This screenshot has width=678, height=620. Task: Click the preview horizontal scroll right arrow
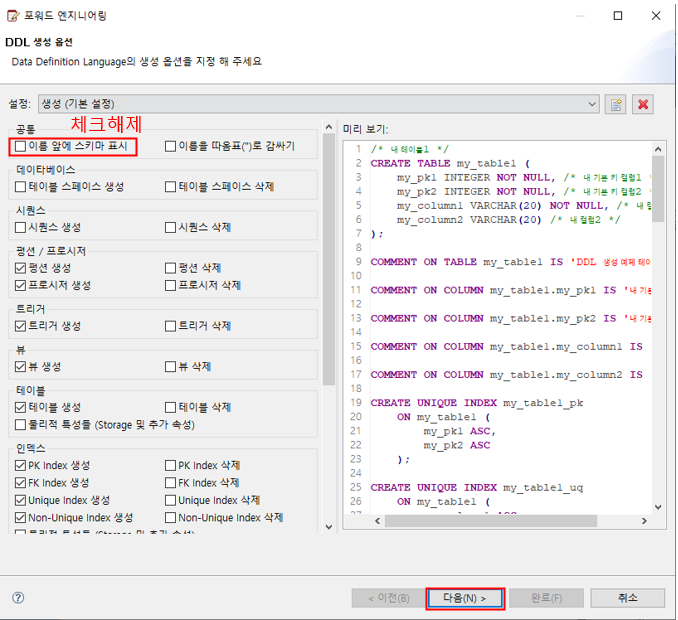tap(644, 521)
